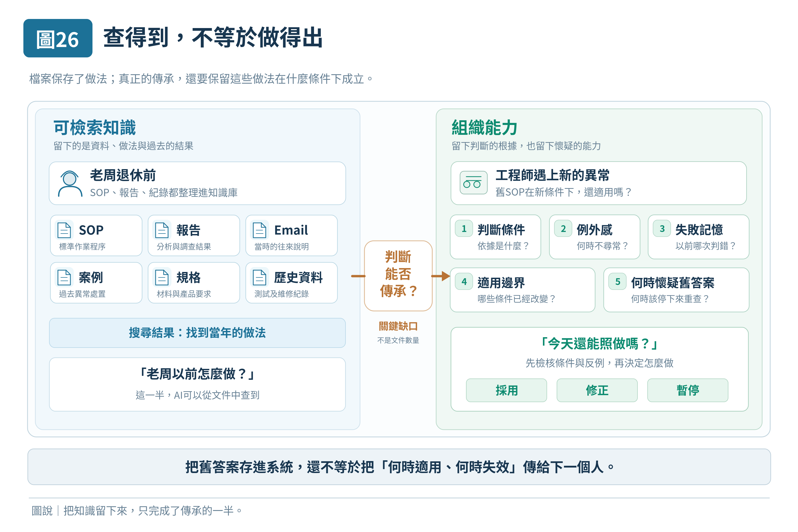Click the 材料與產品要求 subtitle
This screenshot has height=532, width=798.
(x=184, y=294)
